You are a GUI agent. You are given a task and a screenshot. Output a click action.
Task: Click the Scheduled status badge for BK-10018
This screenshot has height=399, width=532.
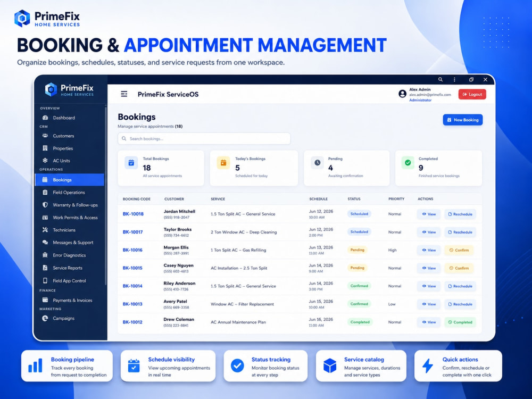click(x=359, y=214)
